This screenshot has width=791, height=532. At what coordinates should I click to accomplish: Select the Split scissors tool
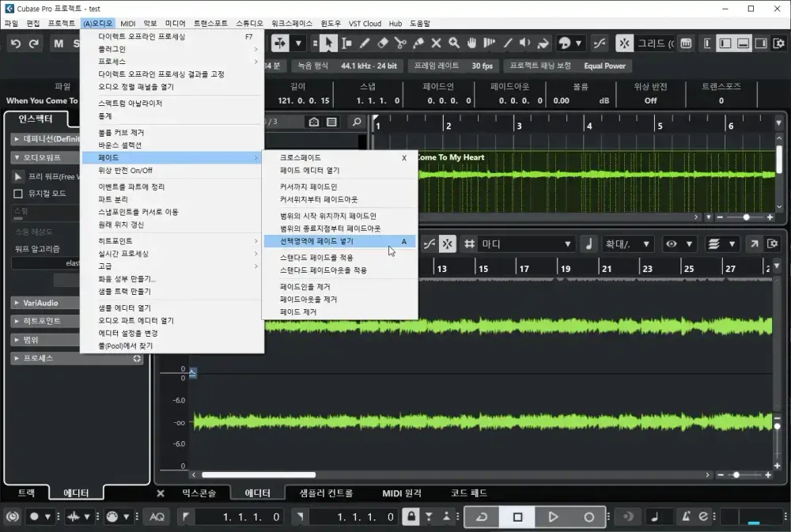pos(400,43)
